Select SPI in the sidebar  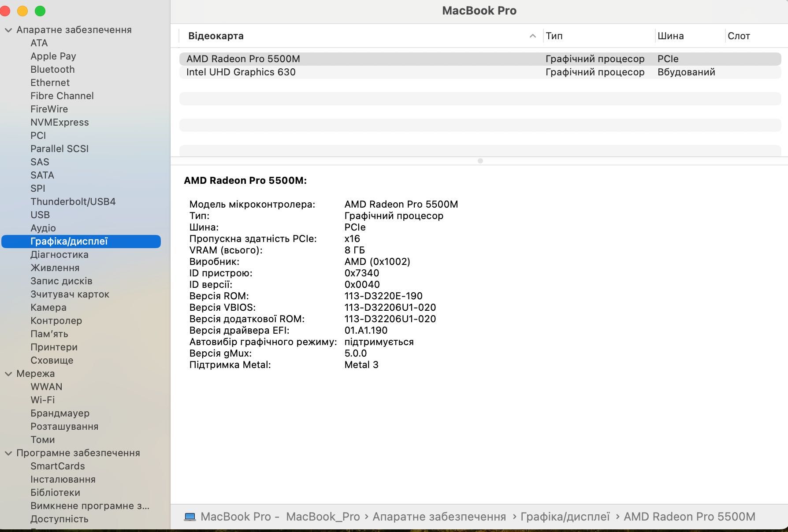[38, 189]
